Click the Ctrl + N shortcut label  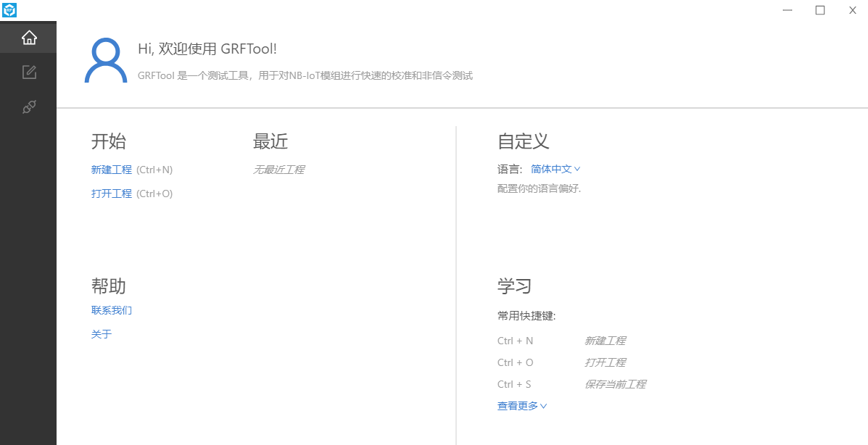point(515,341)
